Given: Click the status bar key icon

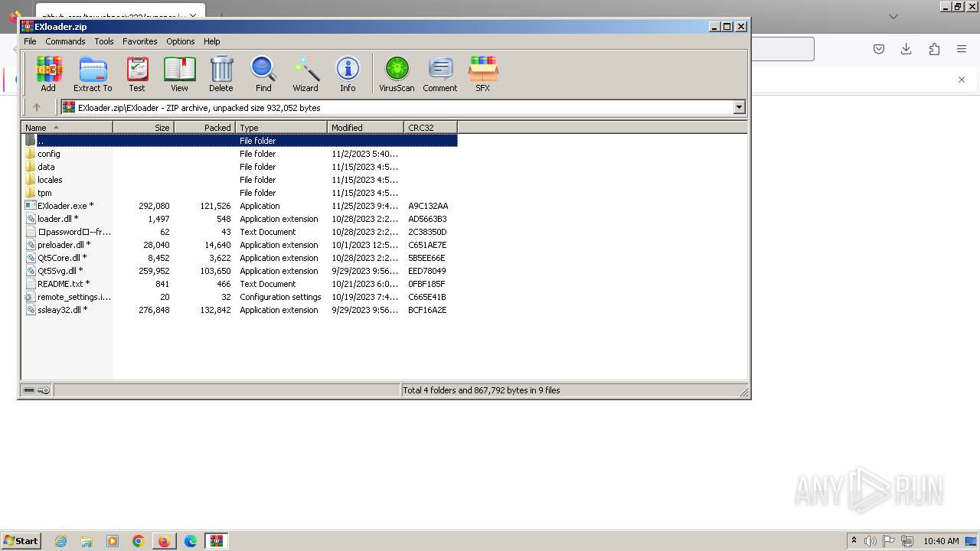Looking at the screenshot, I should tap(44, 390).
